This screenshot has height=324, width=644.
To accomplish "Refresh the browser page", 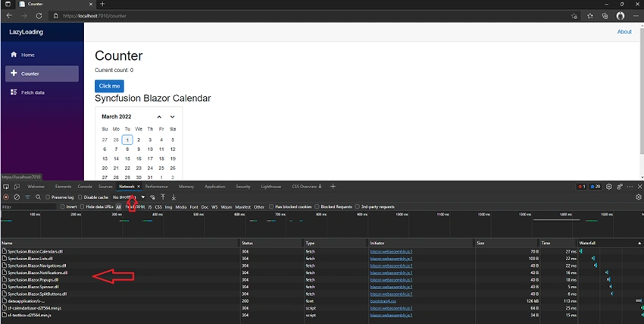I will 39,16.
